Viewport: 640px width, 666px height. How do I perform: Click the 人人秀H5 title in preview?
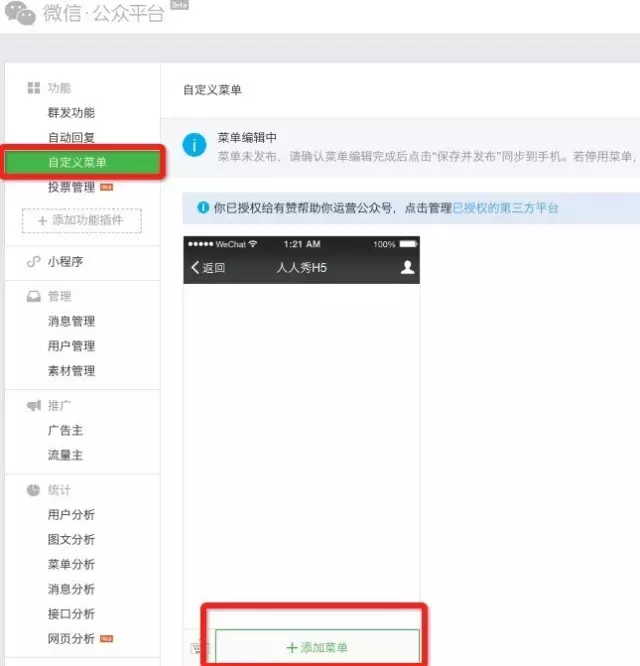coord(302,268)
